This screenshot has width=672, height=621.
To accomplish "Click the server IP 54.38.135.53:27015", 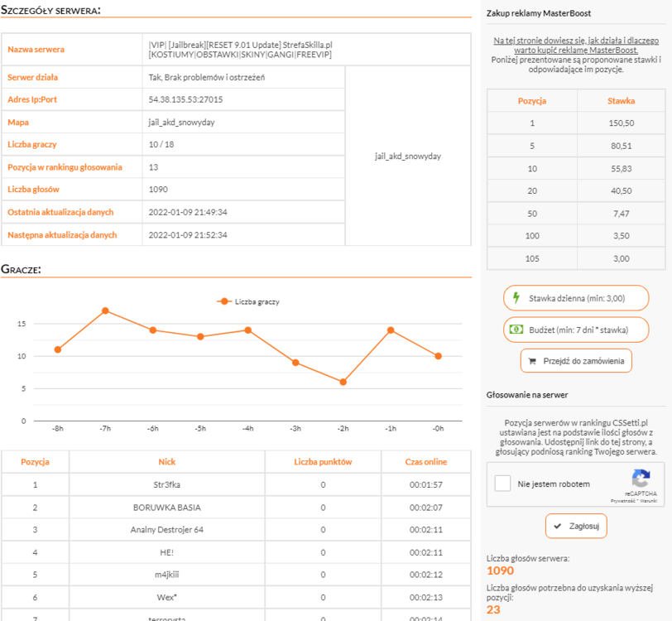I will point(185,99).
